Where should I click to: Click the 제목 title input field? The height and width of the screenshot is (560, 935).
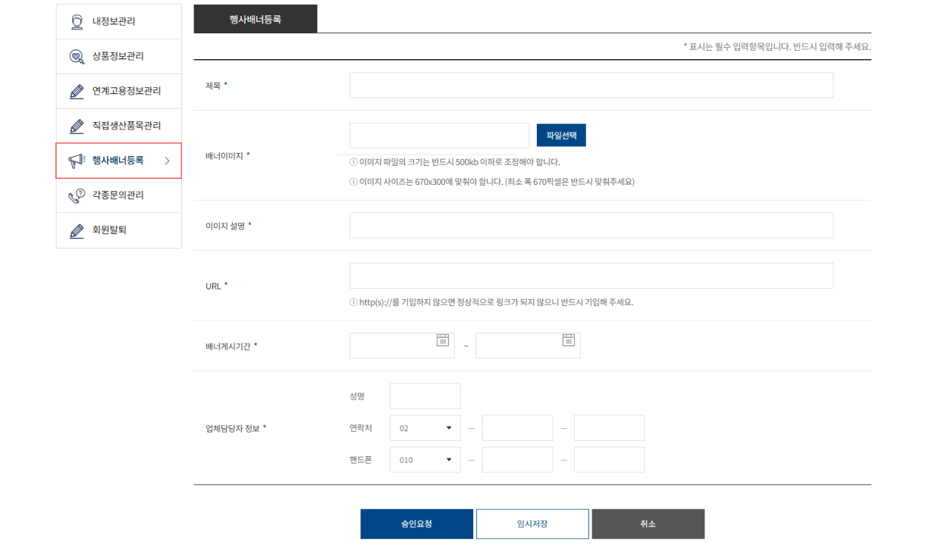(x=591, y=85)
